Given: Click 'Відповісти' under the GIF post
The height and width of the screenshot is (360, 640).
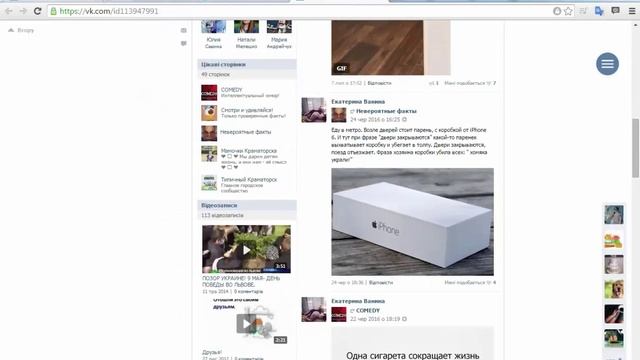Looking at the screenshot, I should click(379, 83).
